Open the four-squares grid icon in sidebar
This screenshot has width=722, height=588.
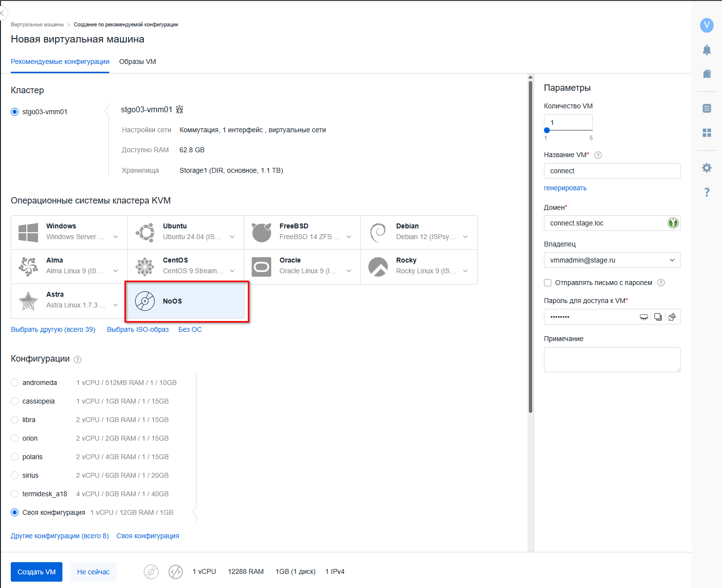coord(706,133)
